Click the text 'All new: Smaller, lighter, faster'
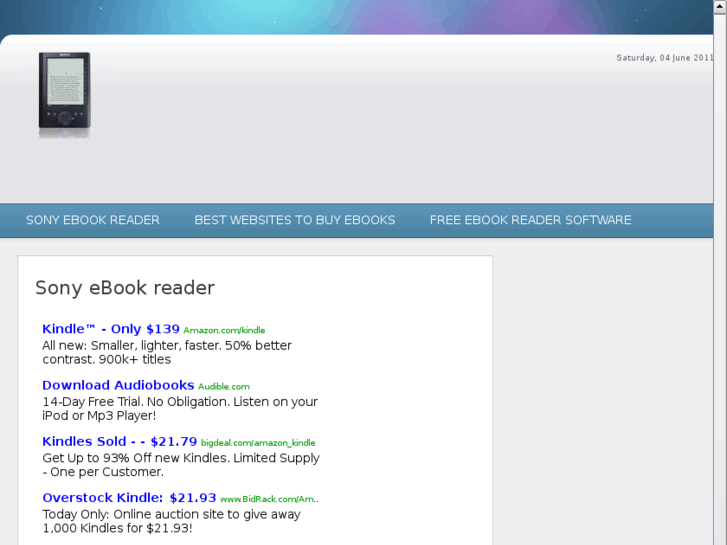Screen dimensions: 727x545 pos(132,346)
